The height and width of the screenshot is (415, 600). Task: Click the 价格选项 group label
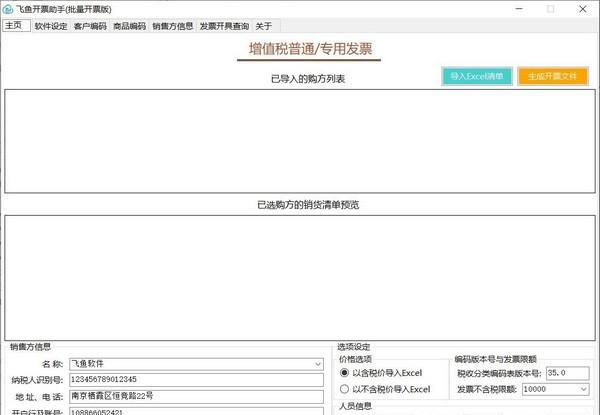355,359
